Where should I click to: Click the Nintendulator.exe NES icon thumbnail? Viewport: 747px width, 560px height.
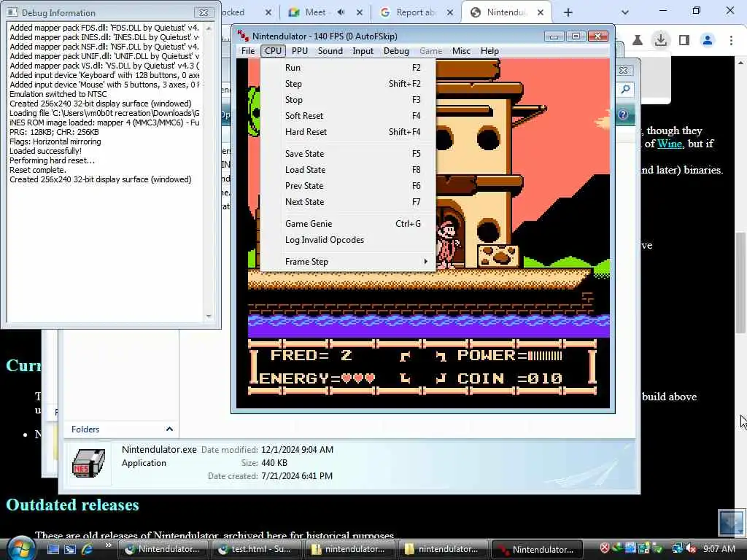pyautogui.click(x=88, y=463)
